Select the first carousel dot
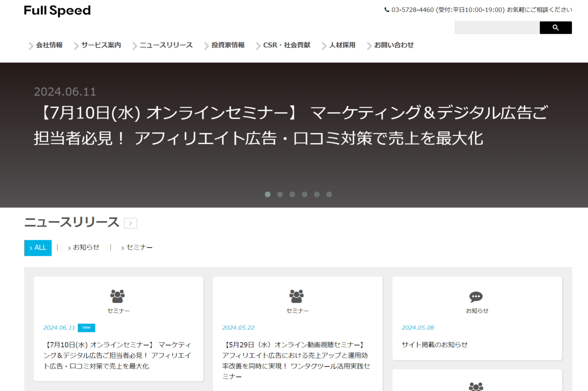This screenshot has width=588, height=391. coord(268,194)
